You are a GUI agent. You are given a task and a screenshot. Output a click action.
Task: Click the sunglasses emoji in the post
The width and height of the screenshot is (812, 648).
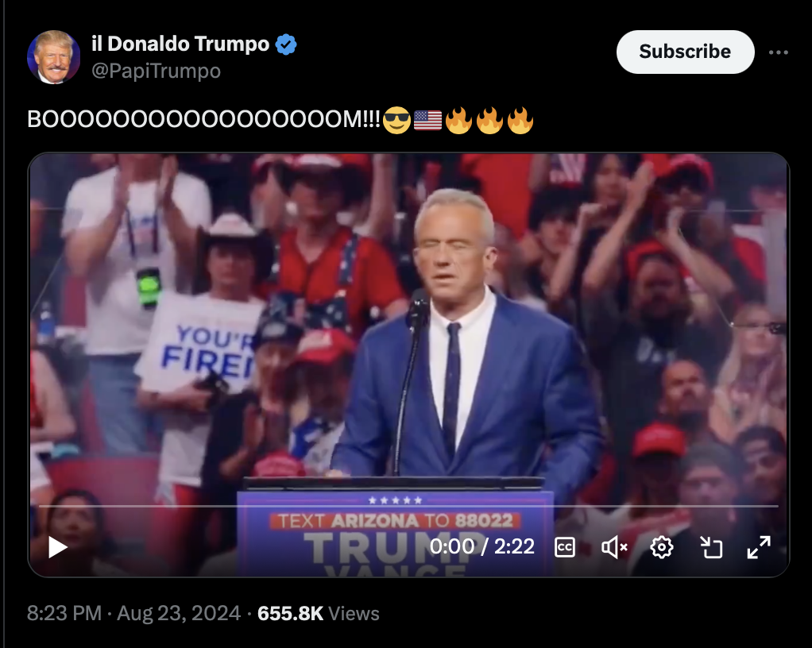point(396,120)
